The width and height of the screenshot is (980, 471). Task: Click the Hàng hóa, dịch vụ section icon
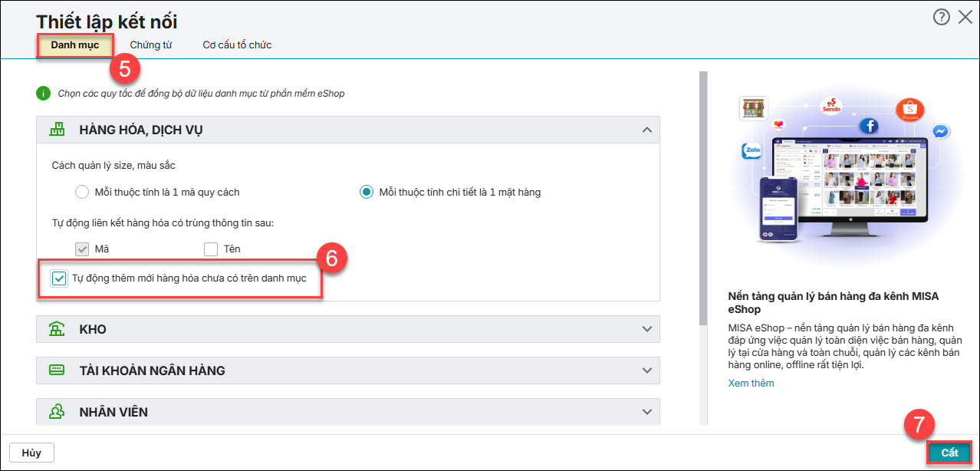click(58, 130)
